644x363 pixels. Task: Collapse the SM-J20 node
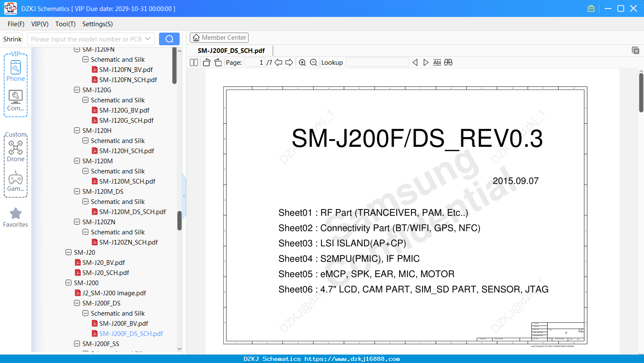click(x=69, y=252)
